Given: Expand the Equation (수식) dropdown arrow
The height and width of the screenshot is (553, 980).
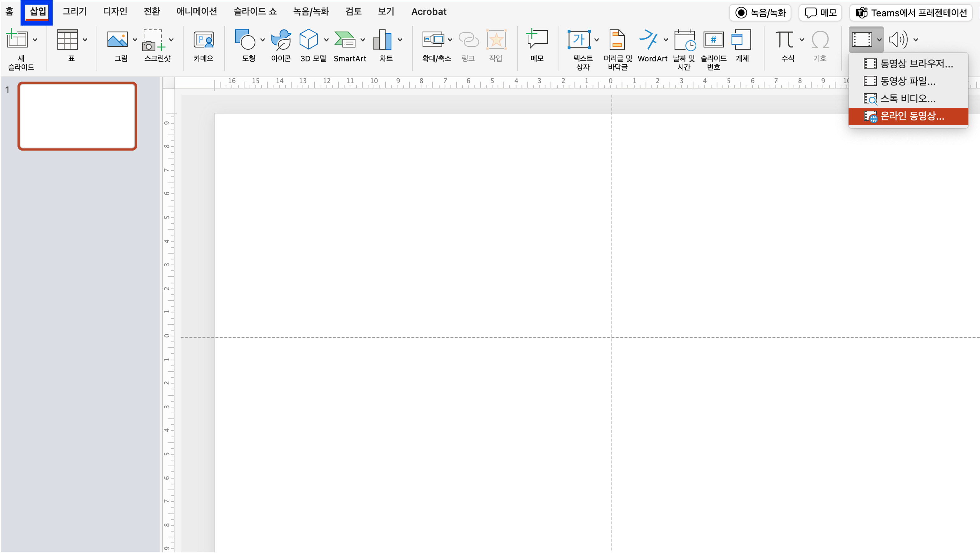Looking at the screenshot, I should (x=802, y=40).
